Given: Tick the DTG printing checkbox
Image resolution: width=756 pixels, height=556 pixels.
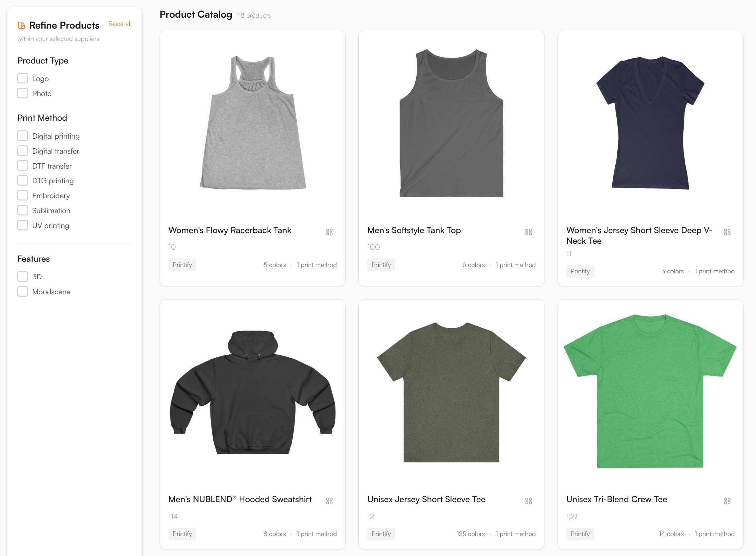Looking at the screenshot, I should pyautogui.click(x=23, y=180).
